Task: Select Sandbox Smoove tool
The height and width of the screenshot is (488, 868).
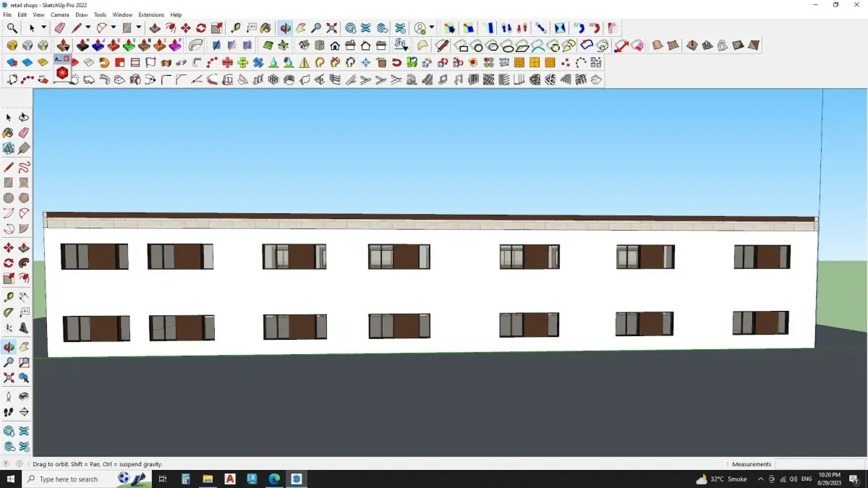Action: 692,45
